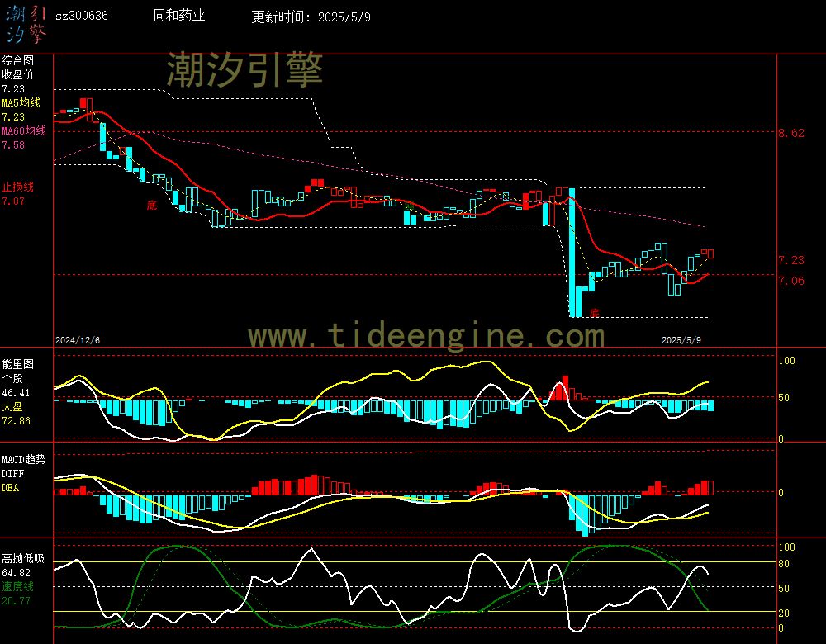
Task: Click the 更新时间: 2025/5/9 update time
Action: [x=311, y=17]
